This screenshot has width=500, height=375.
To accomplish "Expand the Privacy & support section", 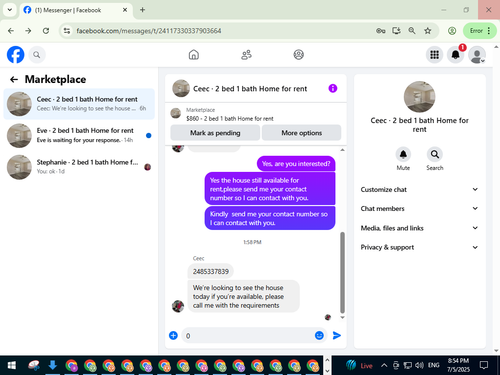I will click(419, 247).
